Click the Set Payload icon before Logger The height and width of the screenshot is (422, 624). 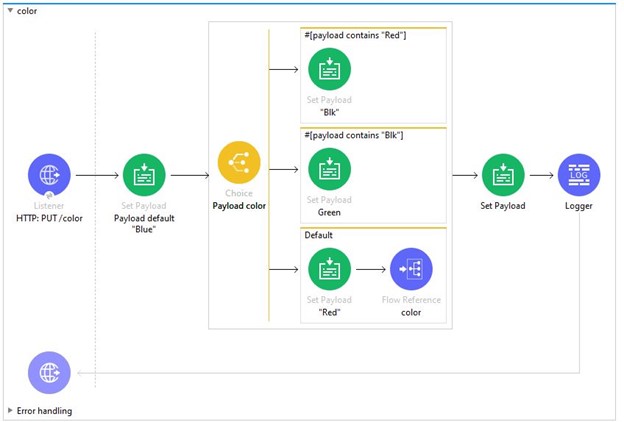(x=502, y=175)
